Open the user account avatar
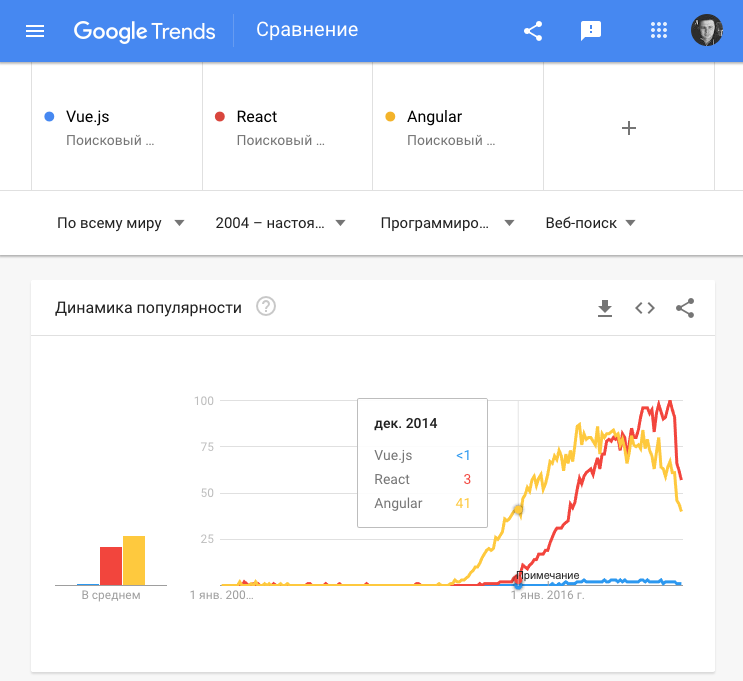This screenshot has width=743, height=681. pyautogui.click(x=707, y=30)
